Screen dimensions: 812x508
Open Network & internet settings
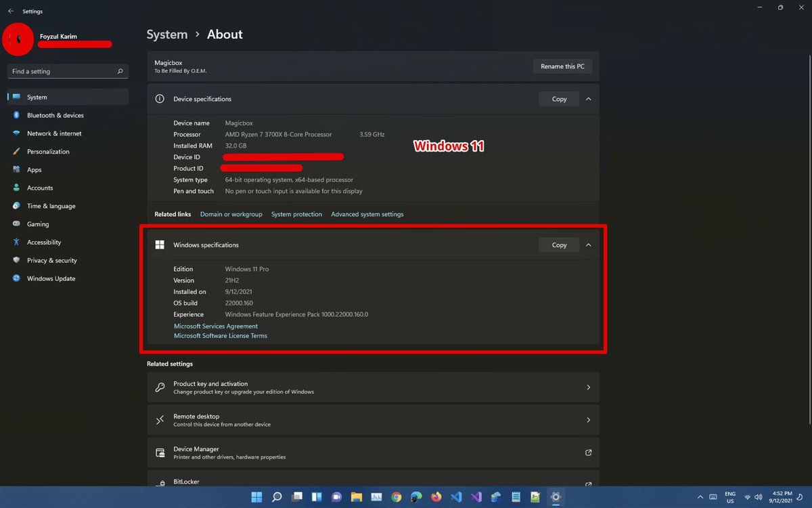click(x=68, y=133)
